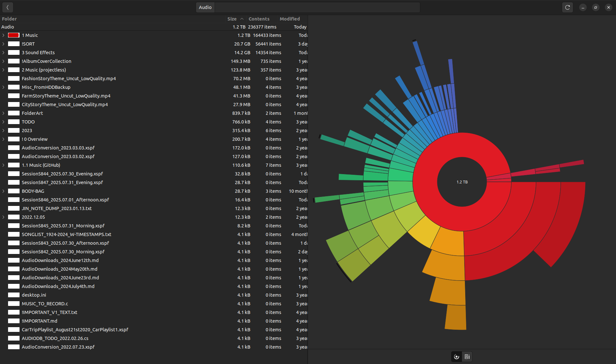Click the rescan reload button
Screen dimensions: 616x364
tap(567, 7)
